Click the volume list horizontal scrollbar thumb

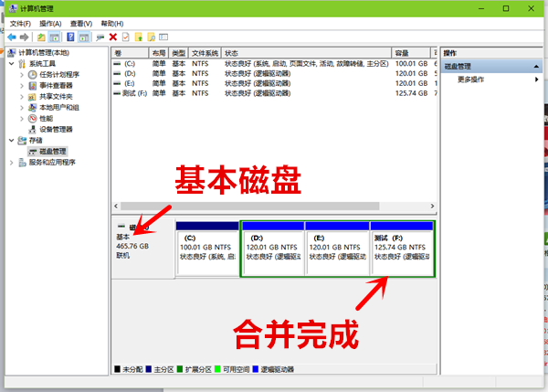tap(250, 206)
